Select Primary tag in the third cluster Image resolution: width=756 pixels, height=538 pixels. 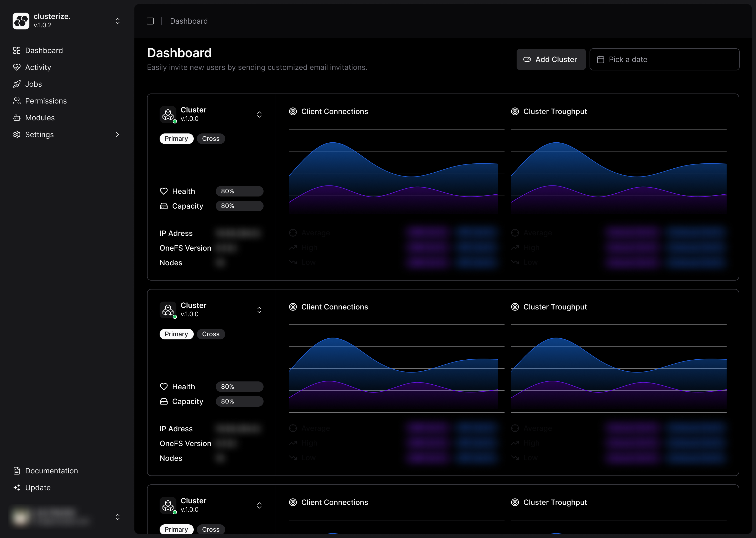pyautogui.click(x=176, y=529)
